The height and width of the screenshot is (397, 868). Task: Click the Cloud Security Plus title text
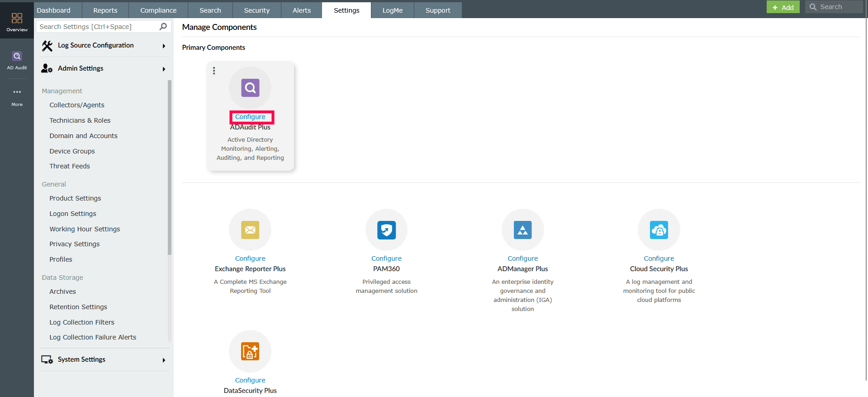click(x=659, y=269)
